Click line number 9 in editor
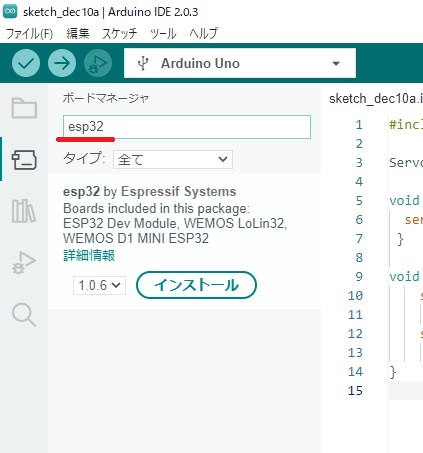The width and height of the screenshot is (423, 453). 359,277
